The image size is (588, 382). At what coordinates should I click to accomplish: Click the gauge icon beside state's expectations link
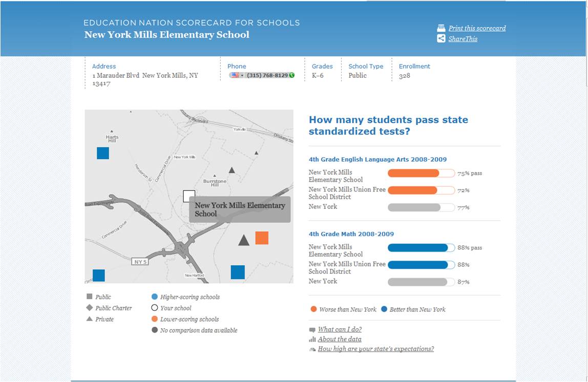[x=312, y=349]
